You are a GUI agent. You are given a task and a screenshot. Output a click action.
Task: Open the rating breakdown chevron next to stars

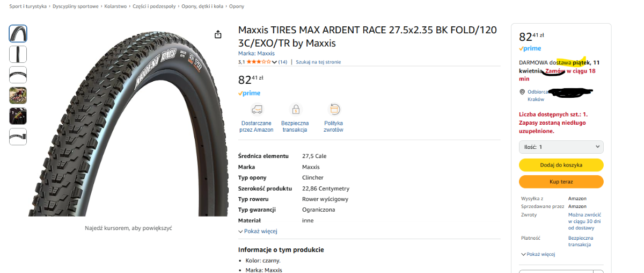pyautogui.click(x=274, y=62)
